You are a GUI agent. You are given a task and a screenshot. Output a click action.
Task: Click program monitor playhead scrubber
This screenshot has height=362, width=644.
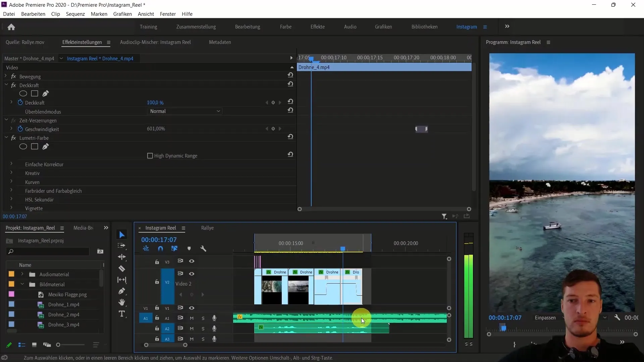point(503,327)
